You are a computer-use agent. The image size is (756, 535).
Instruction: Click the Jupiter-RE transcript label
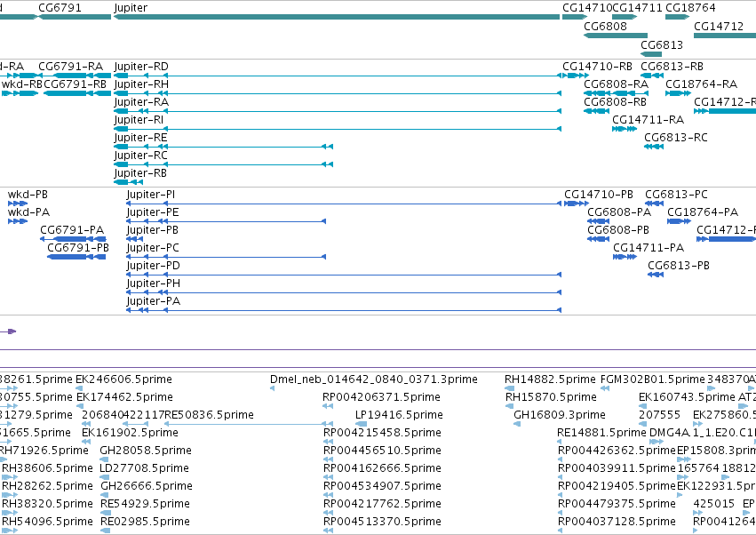tap(140, 138)
